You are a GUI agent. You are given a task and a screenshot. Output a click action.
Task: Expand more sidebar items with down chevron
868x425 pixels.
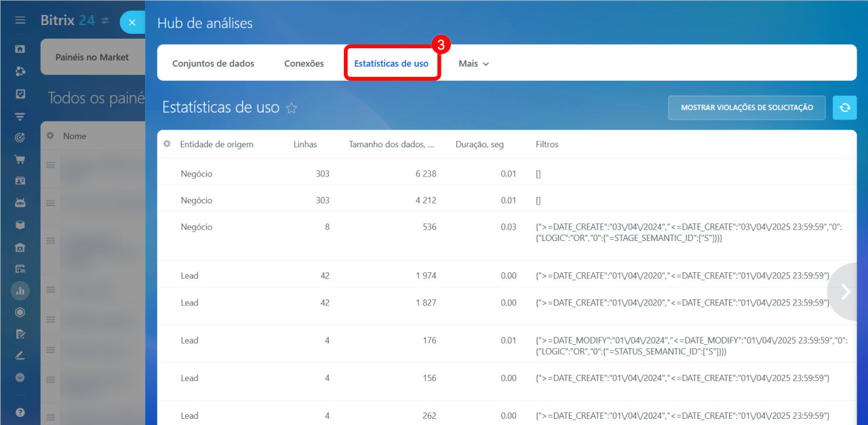20,377
